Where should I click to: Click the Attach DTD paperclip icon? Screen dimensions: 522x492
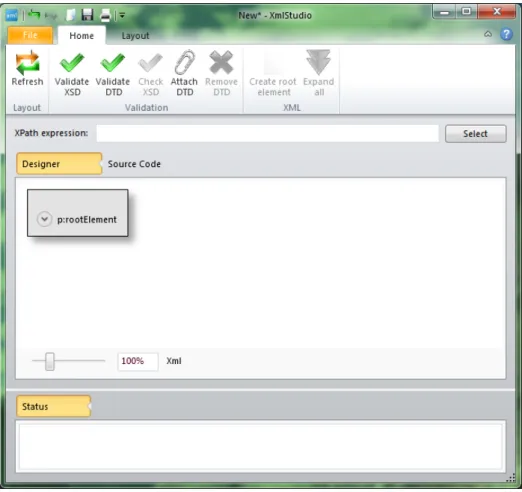(x=185, y=62)
